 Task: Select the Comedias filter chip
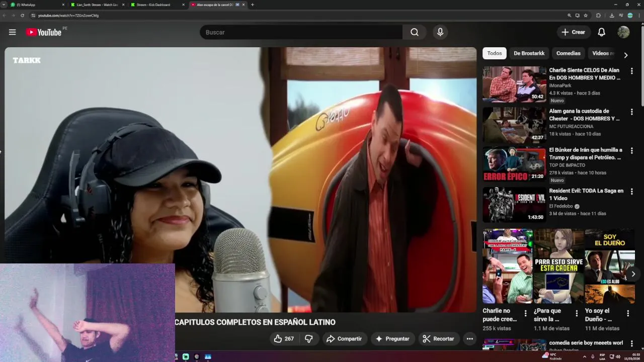pos(568,53)
